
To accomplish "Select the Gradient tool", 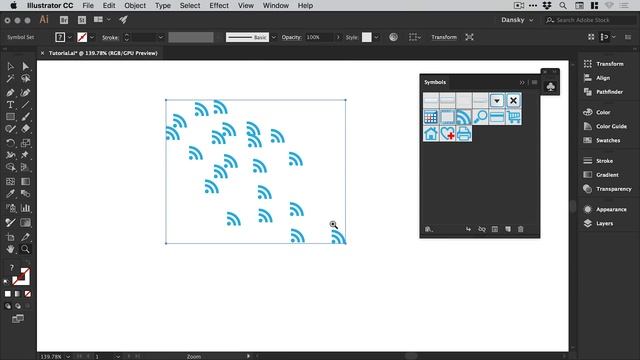I will pyautogui.click(x=25, y=181).
